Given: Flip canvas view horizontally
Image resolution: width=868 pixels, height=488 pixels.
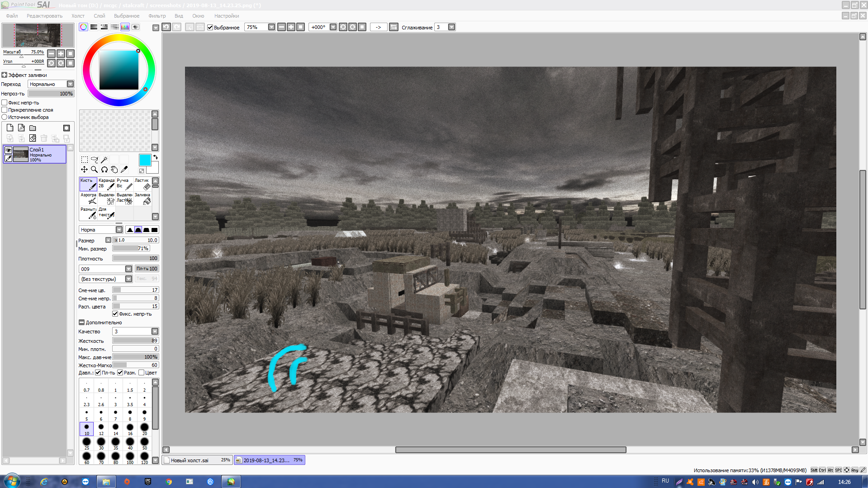Looking at the screenshot, I should click(x=394, y=27).
